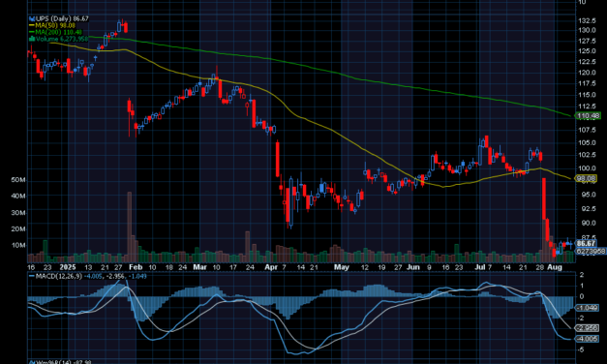Select the MA(50) 98.08 legend label
607x364 pixels.
[55, 25]
